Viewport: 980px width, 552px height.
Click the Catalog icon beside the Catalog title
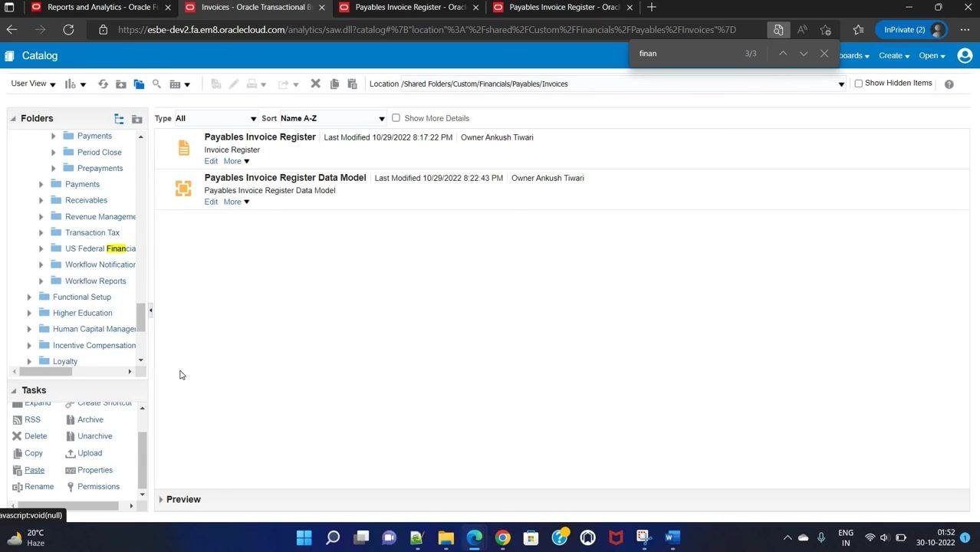point(9,56)
